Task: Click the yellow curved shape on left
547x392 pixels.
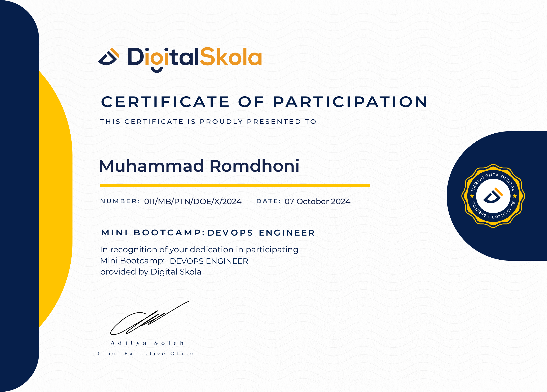Action: pyautogui.click(x=56, y=193)
